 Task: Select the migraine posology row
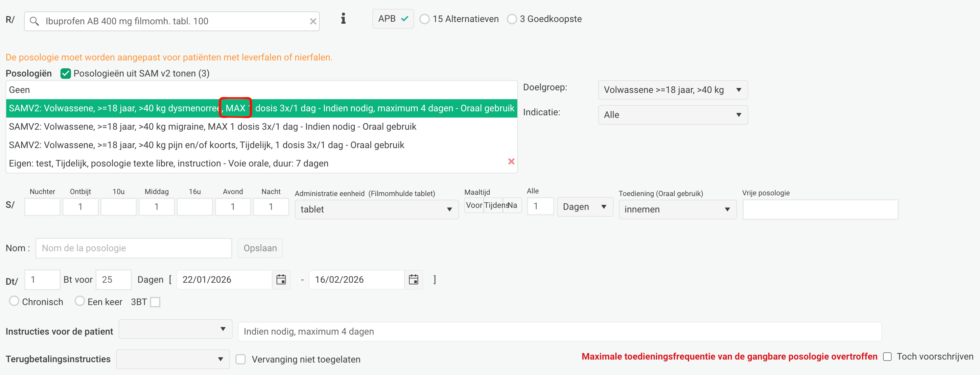click(x=212, y=127)
